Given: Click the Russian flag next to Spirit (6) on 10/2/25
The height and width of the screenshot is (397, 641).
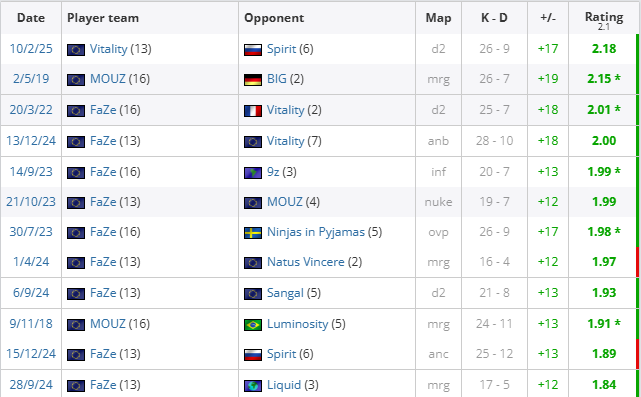Looking at the screenshot, I should click(253, 49).
